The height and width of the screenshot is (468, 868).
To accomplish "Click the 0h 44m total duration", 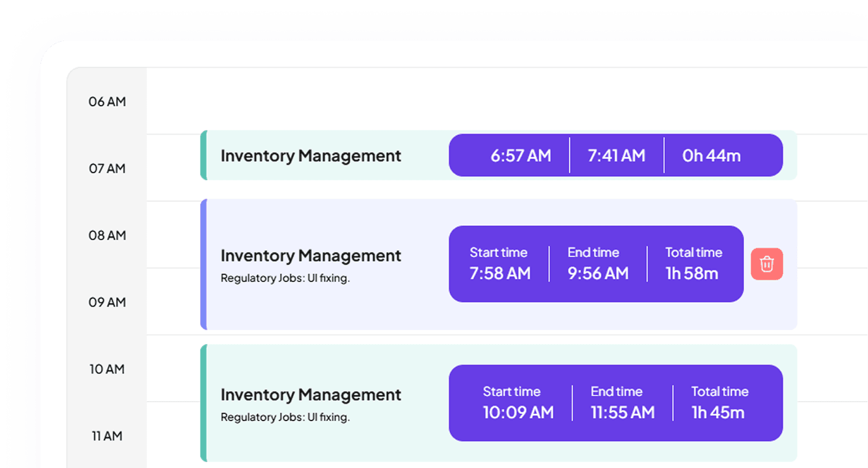I will (711, 156).
